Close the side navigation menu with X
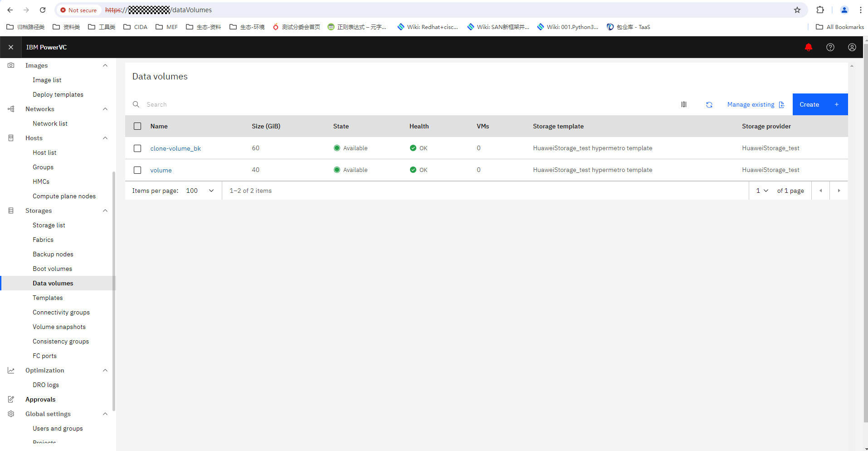Viewport: 868px width, 451px height. coord(11,47)
